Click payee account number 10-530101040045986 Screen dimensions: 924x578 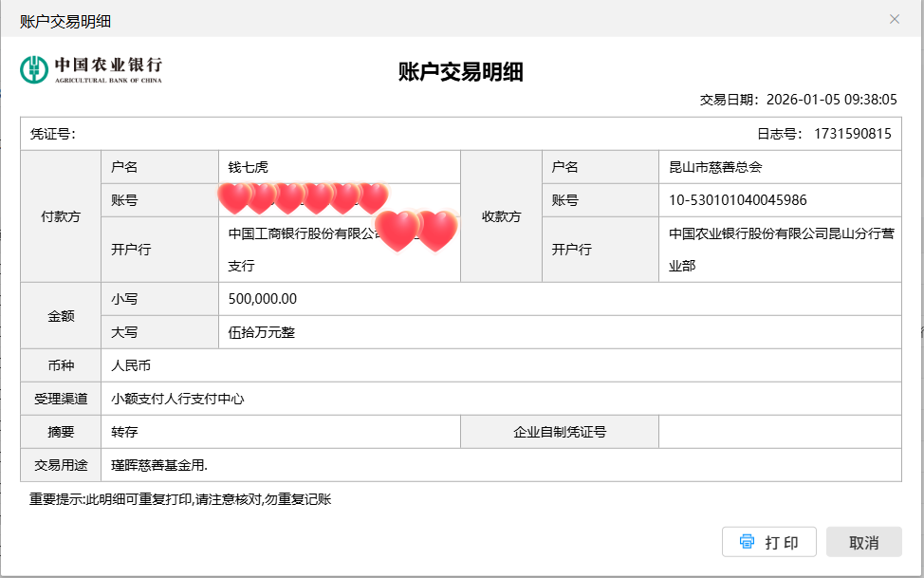pyautogui.click(x=738, y=200)
